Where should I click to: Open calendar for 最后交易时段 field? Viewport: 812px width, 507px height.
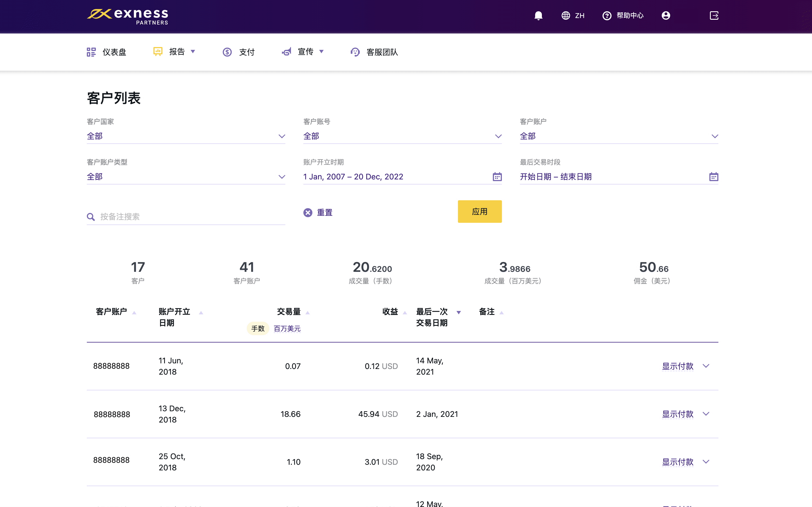click(x=713, y=177)
